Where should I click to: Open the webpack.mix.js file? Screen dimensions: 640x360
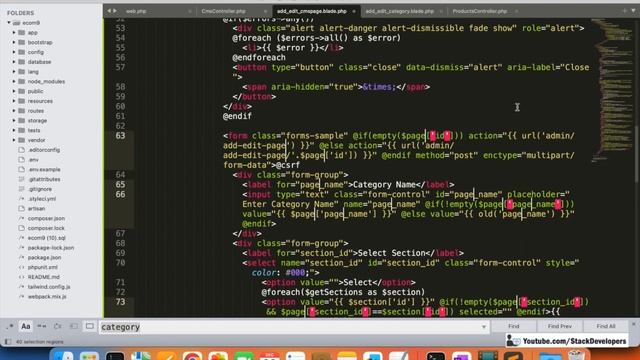point(47,297)
